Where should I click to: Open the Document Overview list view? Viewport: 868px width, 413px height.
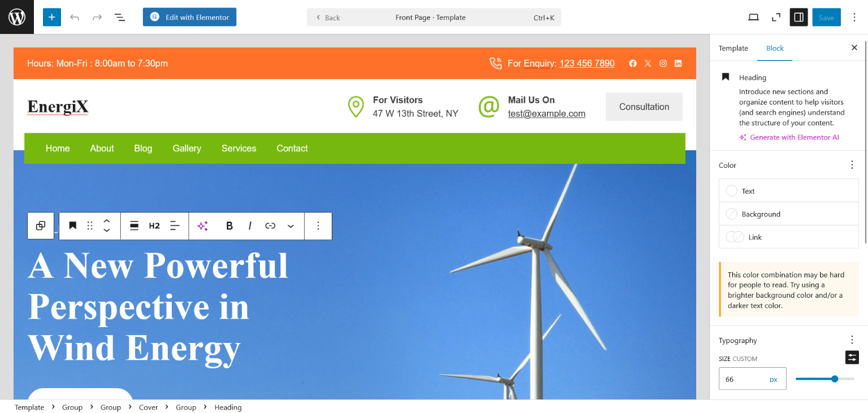[120, 18]
